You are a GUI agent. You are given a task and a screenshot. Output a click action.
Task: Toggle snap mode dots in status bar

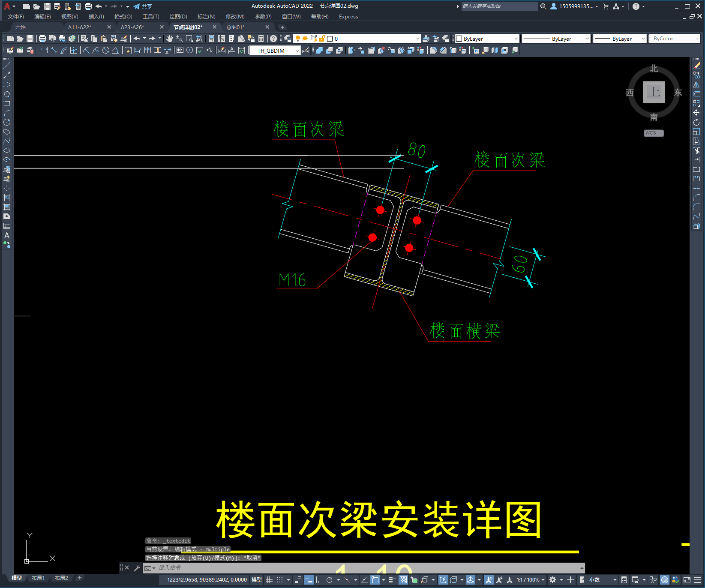point(280,580)
